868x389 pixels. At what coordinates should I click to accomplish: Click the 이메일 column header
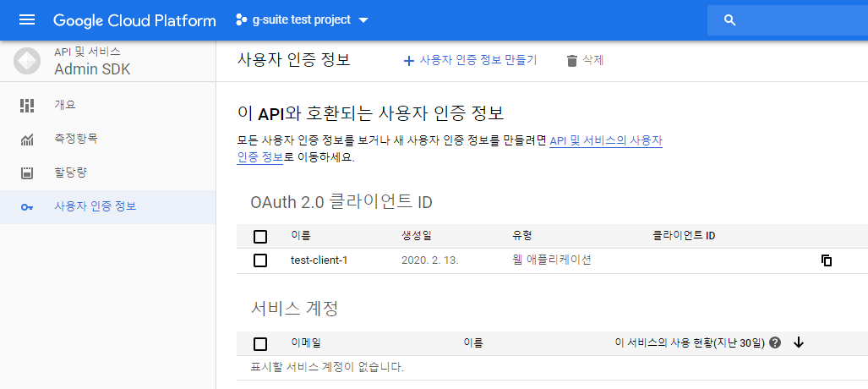[x=306, y=343]
